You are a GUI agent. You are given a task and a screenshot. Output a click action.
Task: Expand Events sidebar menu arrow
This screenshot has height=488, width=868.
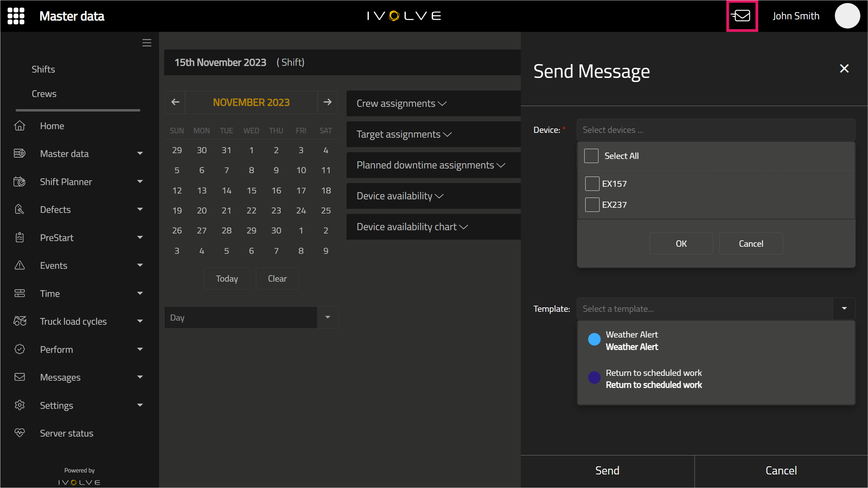[140, 265]
